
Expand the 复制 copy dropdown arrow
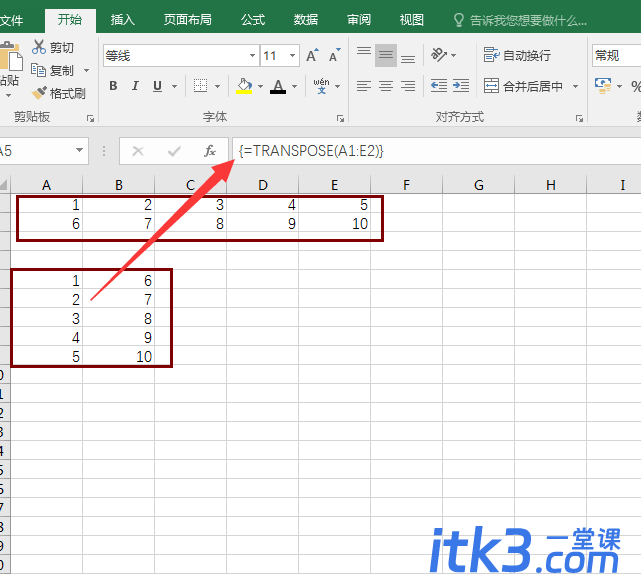(x=86, y=70)
